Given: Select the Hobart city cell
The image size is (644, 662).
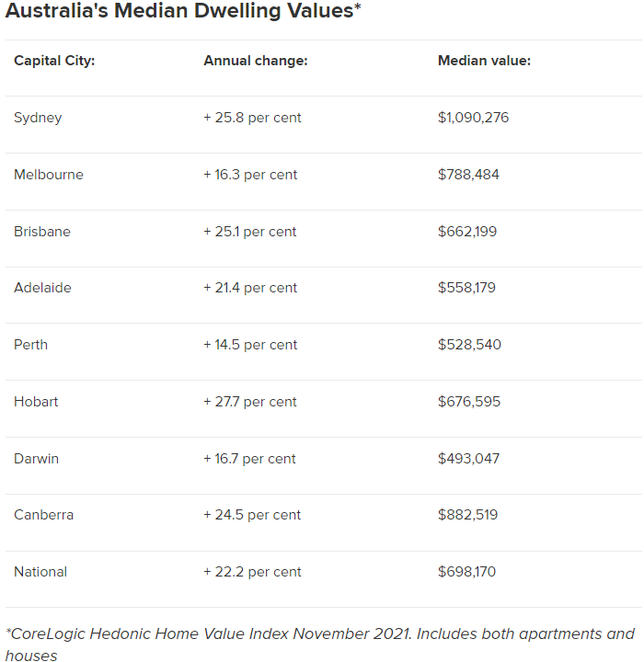Looking at the screenshot, I should coord(36,402).
